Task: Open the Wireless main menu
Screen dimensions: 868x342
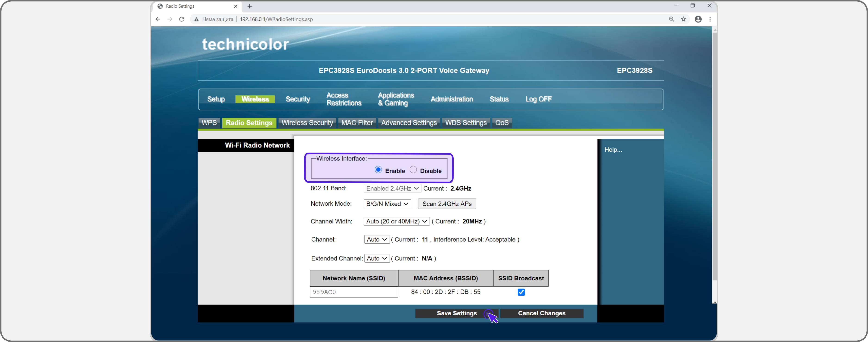Action: click(255, 99)
